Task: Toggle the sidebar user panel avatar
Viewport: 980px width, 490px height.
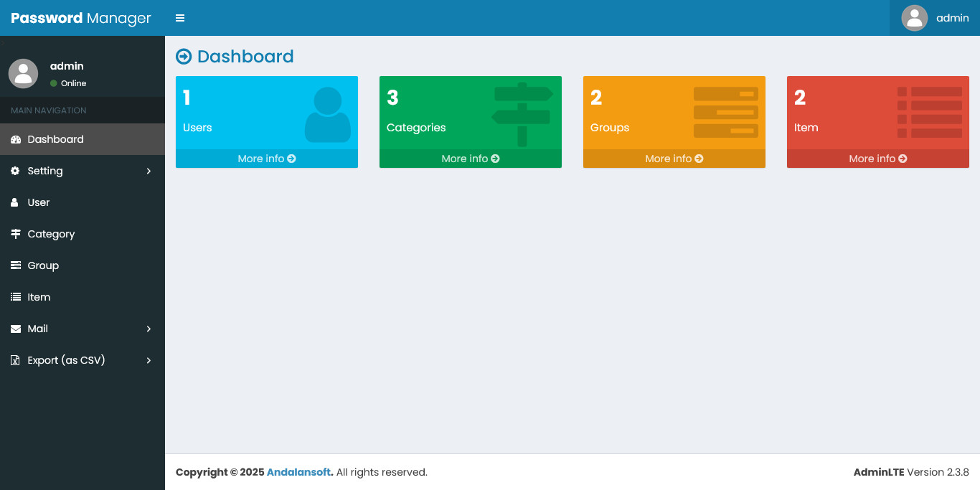Action: click(23, 73)
